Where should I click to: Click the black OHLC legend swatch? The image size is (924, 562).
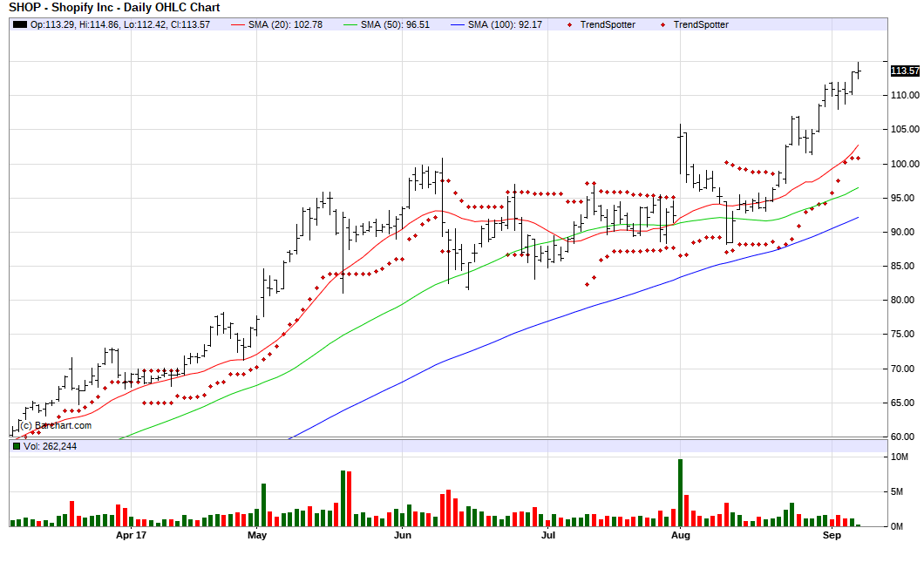tap(20, 24)
